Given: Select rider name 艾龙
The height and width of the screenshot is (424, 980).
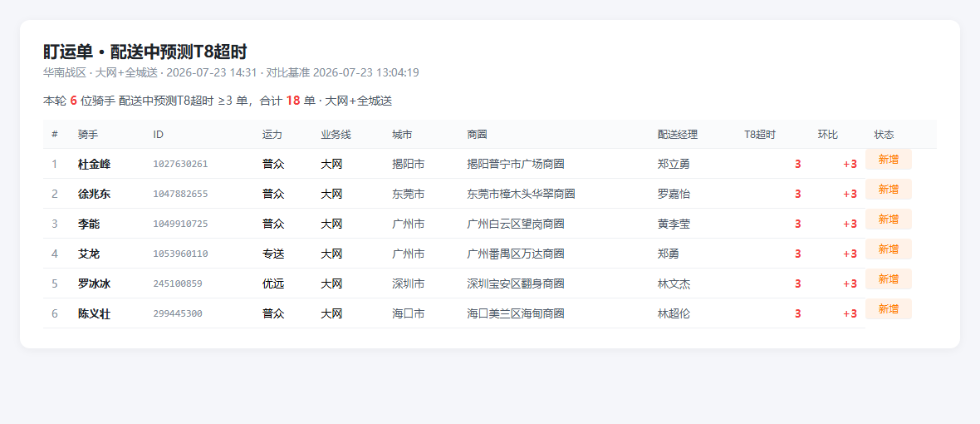Looking at the screenshot, I should tap(89, 254).
